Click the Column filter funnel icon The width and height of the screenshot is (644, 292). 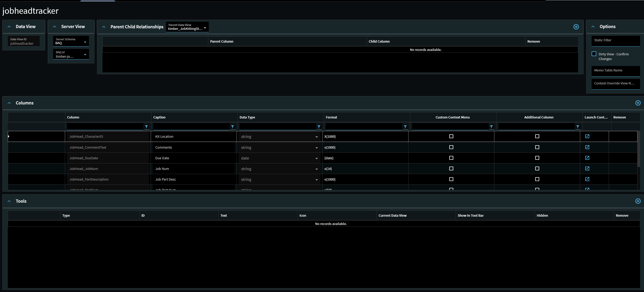(x=146, y=127)
